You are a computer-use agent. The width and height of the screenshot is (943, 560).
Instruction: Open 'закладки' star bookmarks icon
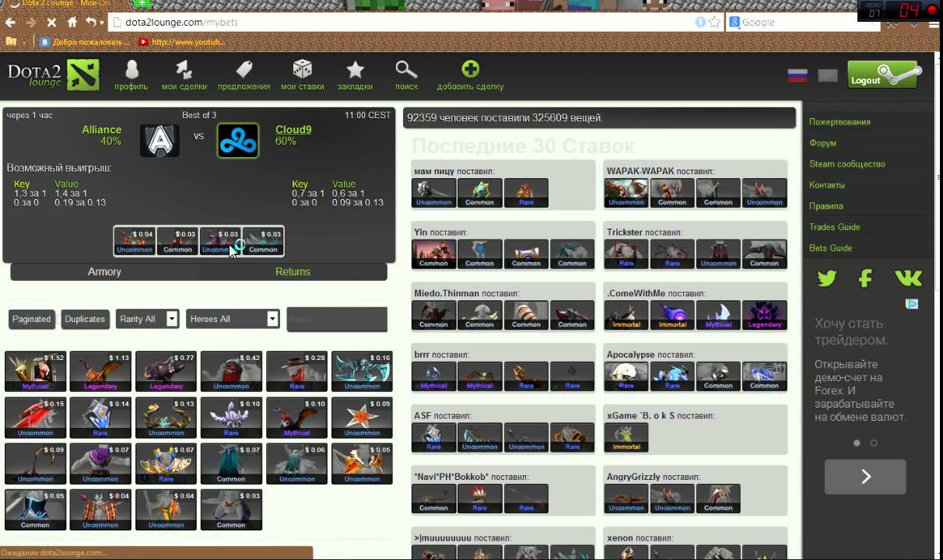(355, 69)
